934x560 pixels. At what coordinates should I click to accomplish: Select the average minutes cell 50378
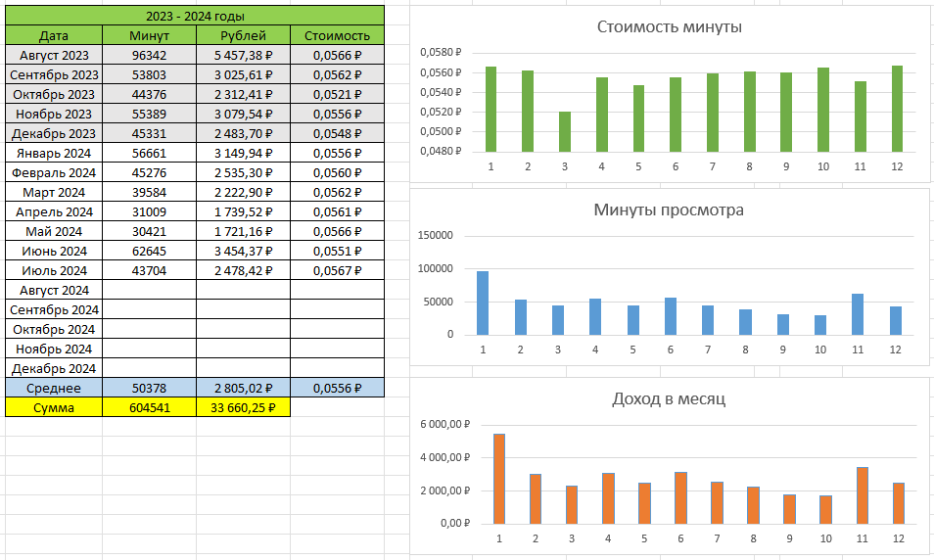tap(150, 388)
